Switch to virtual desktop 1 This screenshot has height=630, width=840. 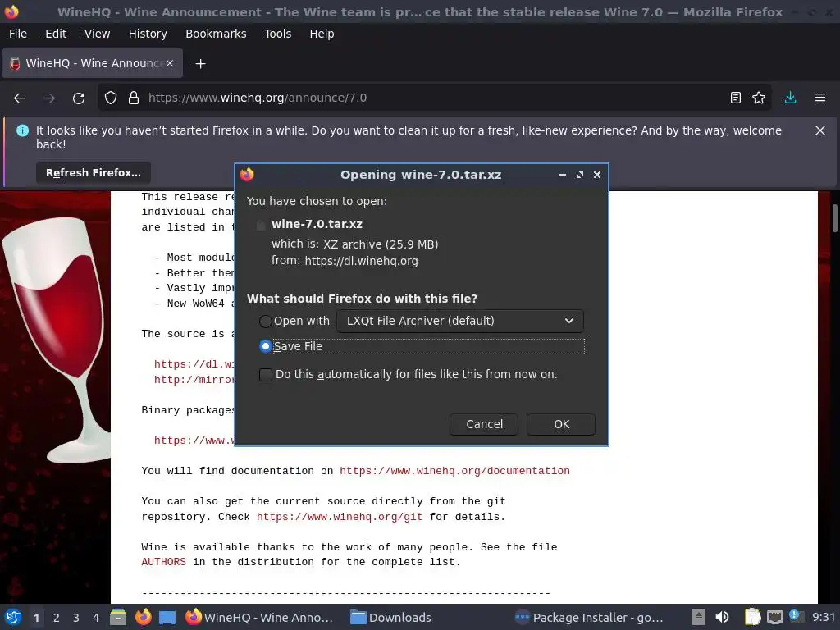pyautogui.click(x=36, y=618)
